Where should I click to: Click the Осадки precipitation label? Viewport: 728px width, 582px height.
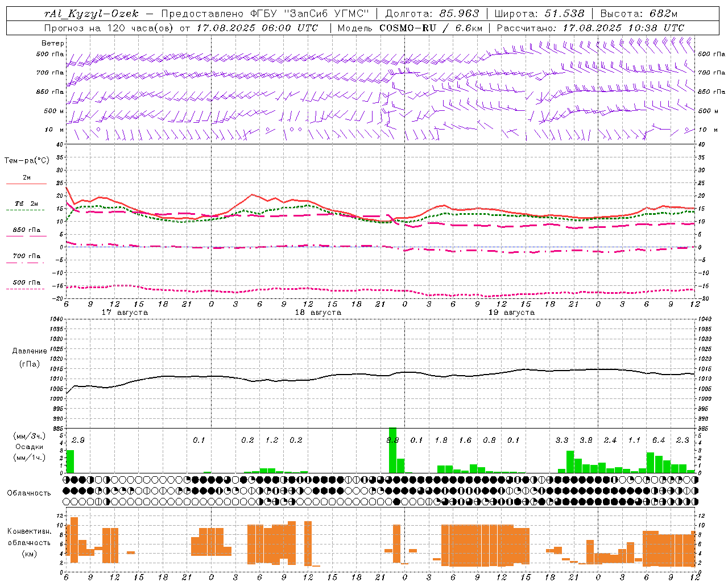pos(29,447)
